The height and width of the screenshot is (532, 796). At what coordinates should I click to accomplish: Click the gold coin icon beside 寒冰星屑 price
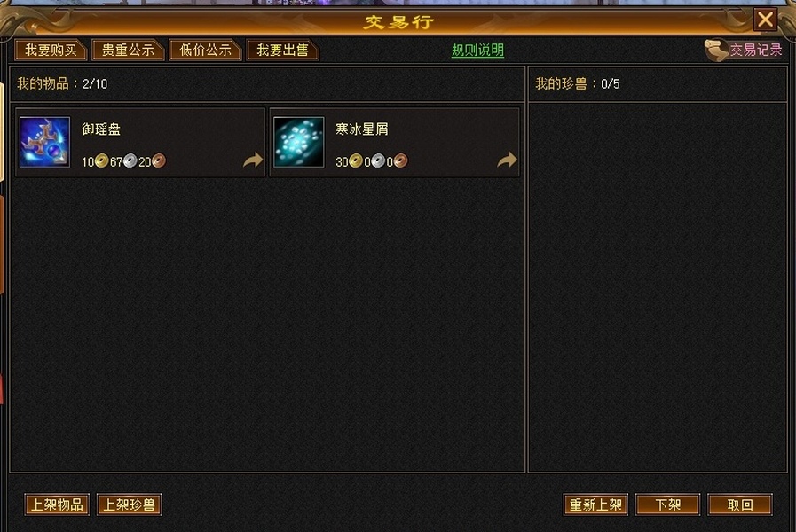[355, 161]
